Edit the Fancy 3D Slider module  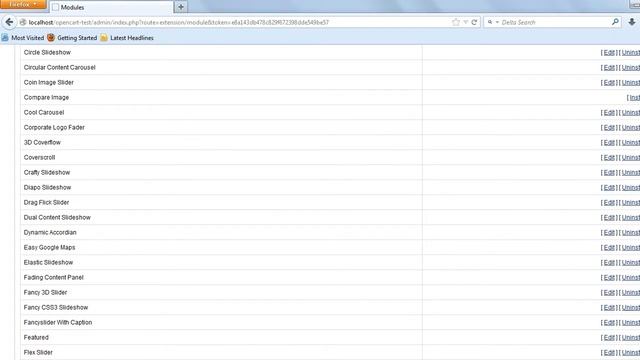coord(609,293)
